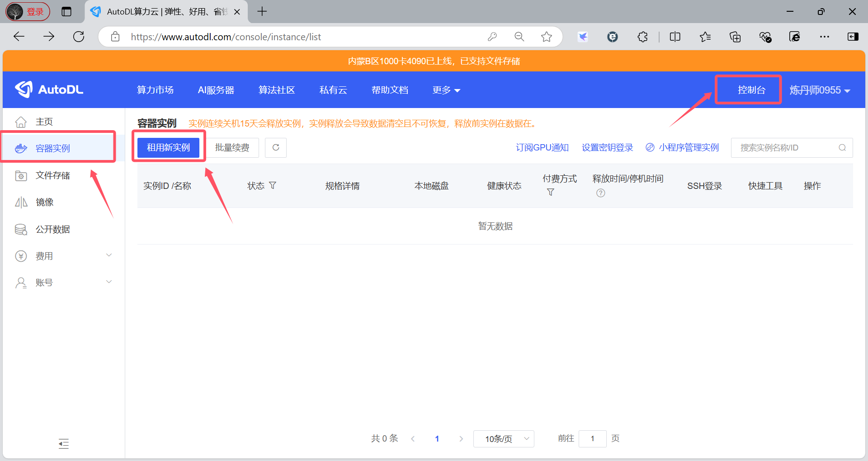Refresh the instance list with refresh icon

click(276, 147)
